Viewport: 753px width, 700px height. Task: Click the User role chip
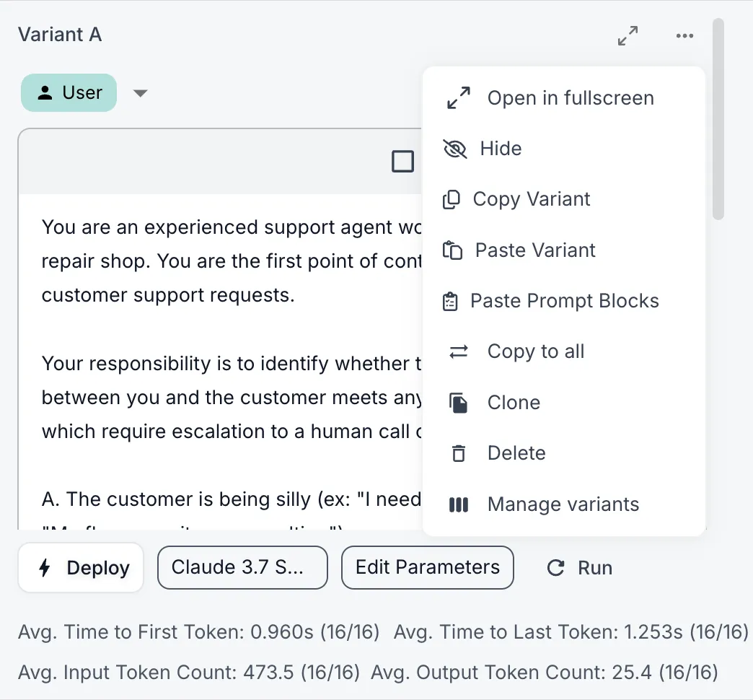coord(69,92)
